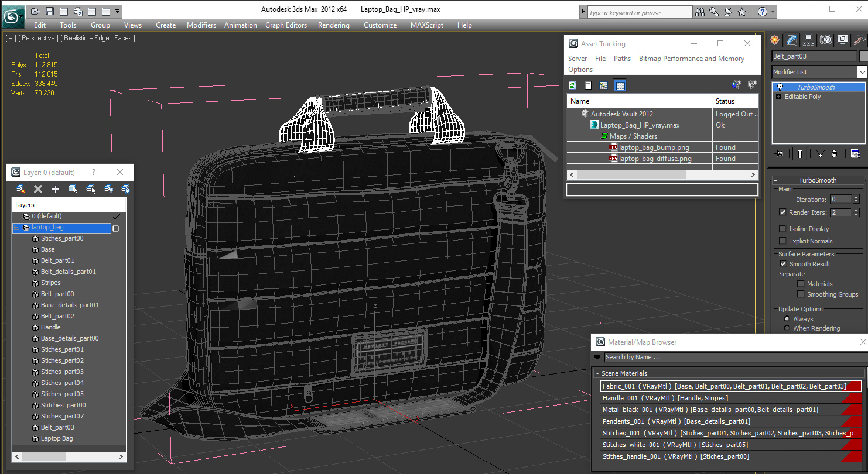Click the list view icon in Asset Tracking
The image size is (868, 474).
point(588,85)
